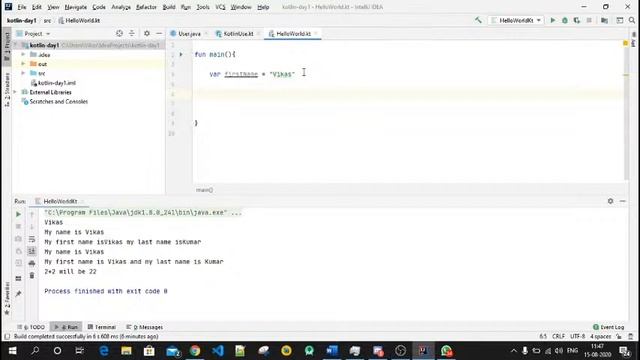Expand External Libraries node
Viewport: 640px width, 360px height.
[16, 92]
